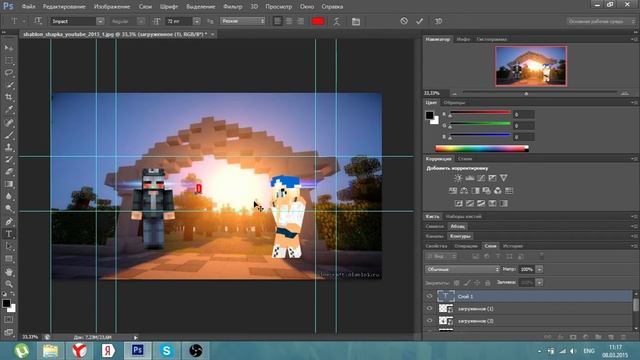Image resolution: width=640 pixels, height=360 pixels.
Task: Select the Pen tool
Action: tap(9, 222)
